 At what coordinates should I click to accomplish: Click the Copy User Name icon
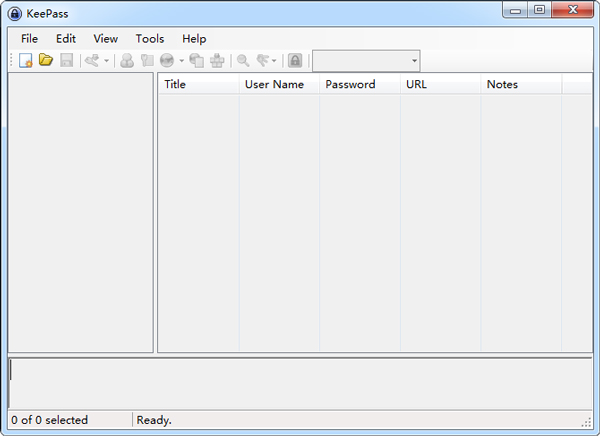[127, 61]
